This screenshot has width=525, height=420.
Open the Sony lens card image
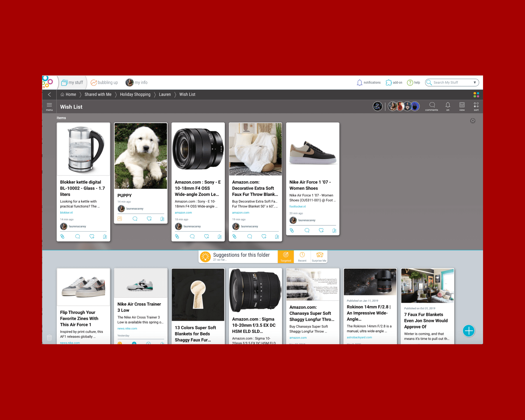pyautogui.click(x=198, y=149)
